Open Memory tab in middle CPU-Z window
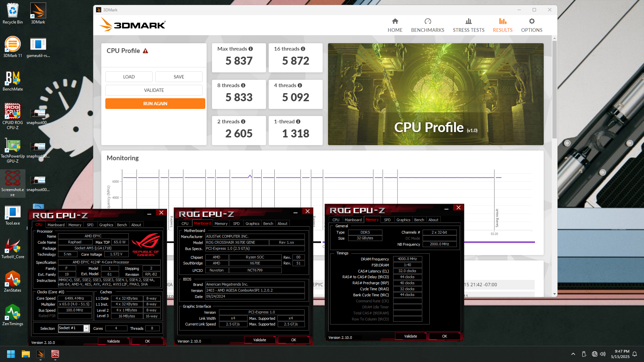Screen dimensions: 644x362 pyautogui.click(x=221, y=224)
